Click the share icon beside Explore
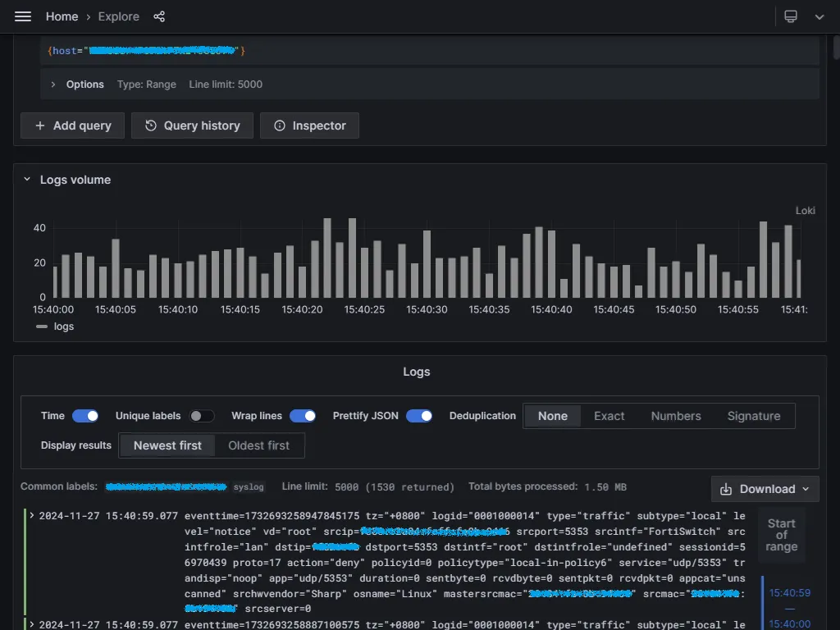Screen dimensions: 840x630 point(159,16)
